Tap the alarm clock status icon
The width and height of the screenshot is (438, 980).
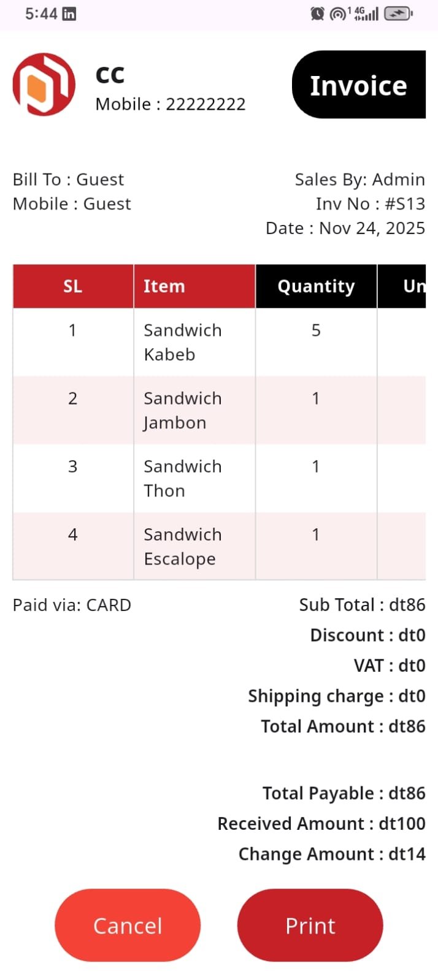click(317, 13)
